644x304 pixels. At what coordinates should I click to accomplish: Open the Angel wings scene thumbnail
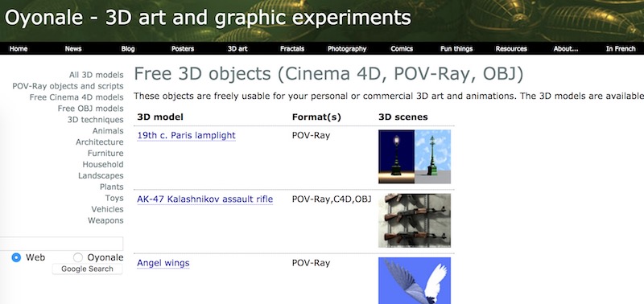coord(415,281)
